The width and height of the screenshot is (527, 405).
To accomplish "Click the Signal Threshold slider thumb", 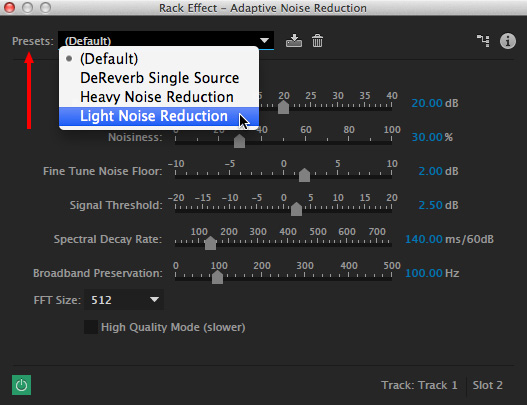I will (x=296, y=209).
